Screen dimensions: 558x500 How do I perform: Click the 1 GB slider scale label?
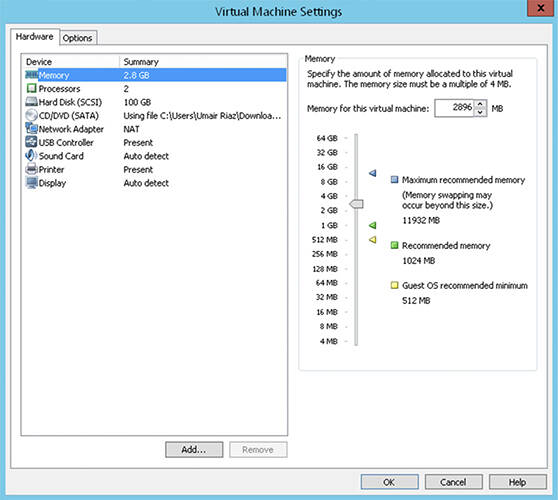tap(329, 225)
